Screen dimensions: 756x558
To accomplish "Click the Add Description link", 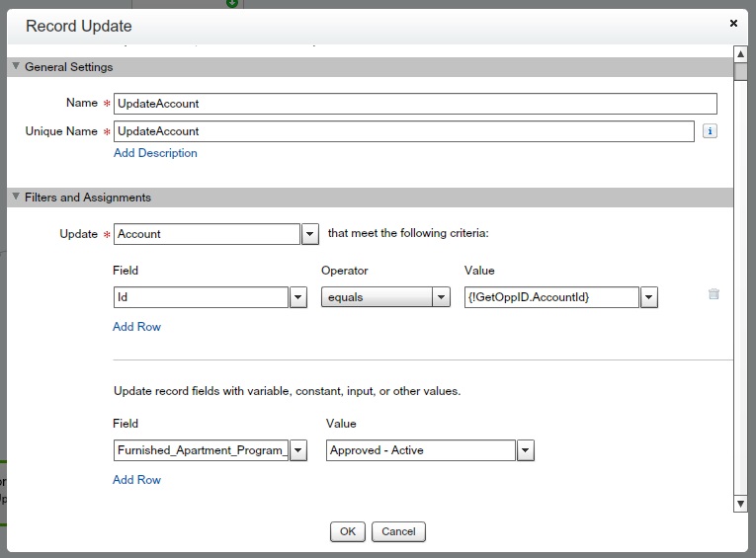I will pos(155,153).
